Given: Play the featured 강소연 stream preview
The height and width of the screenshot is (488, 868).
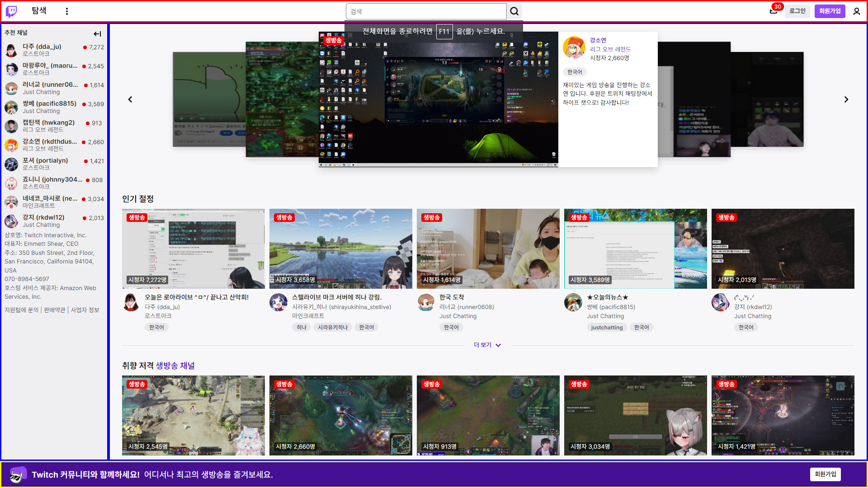Looking at the screenshot, I should tap(439, 99).
